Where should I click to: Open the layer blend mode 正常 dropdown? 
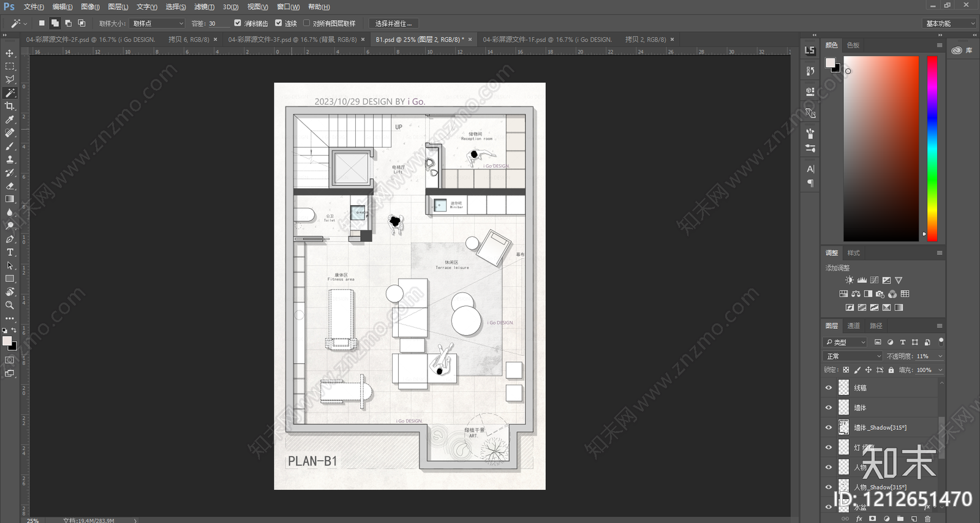click(853, 356)
